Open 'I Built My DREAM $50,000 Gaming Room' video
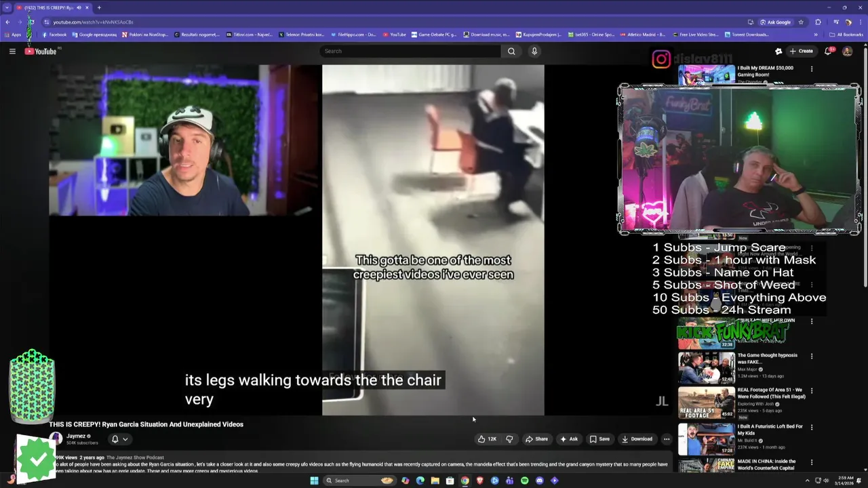Viewport: 868px width, 488px height. [765, 71]
